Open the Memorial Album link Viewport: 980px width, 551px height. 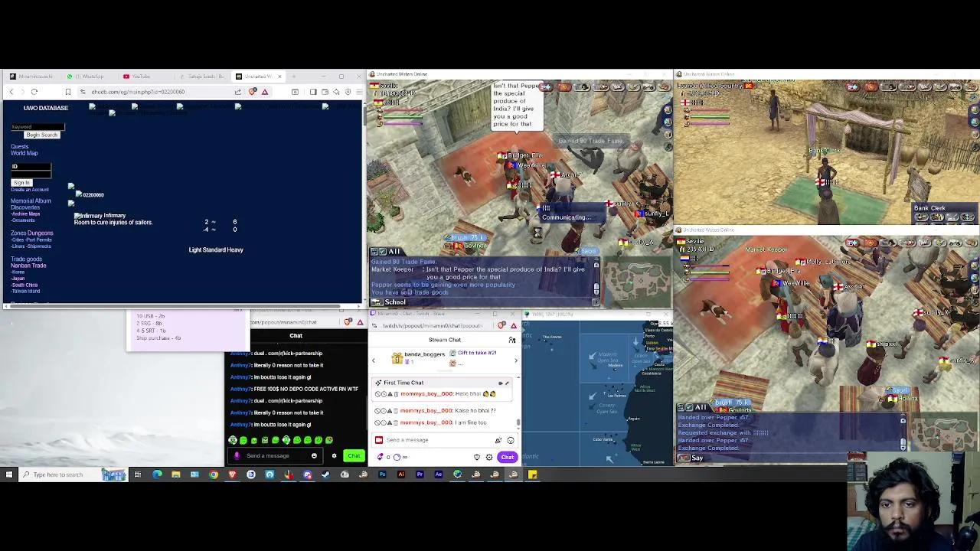point(31,201)
